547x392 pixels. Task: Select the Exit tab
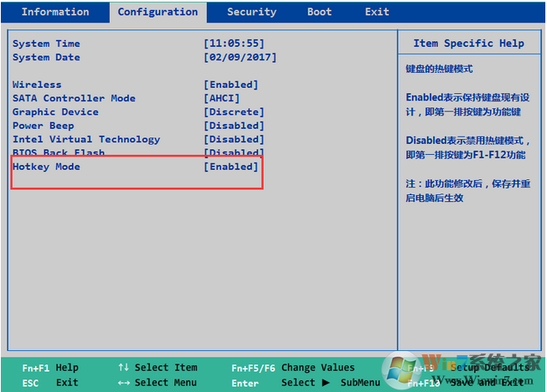pyautogui.click(x=377, y=12)
